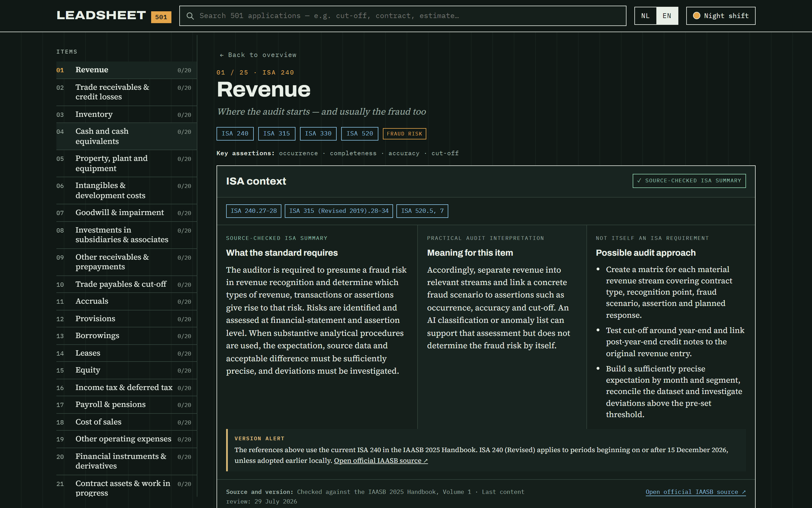812x508 pixels.
Task: Click the Night shift sun icon
Action: 697,16
